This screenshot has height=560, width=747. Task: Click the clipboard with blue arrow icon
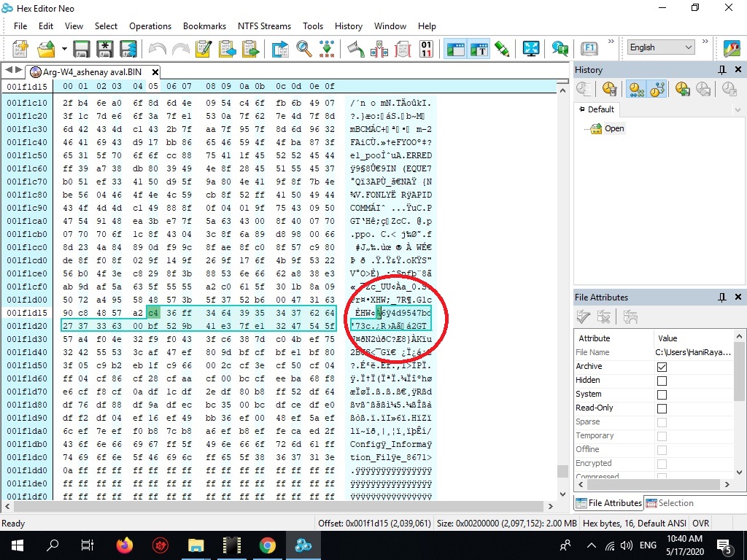click(x=228, y=49)
